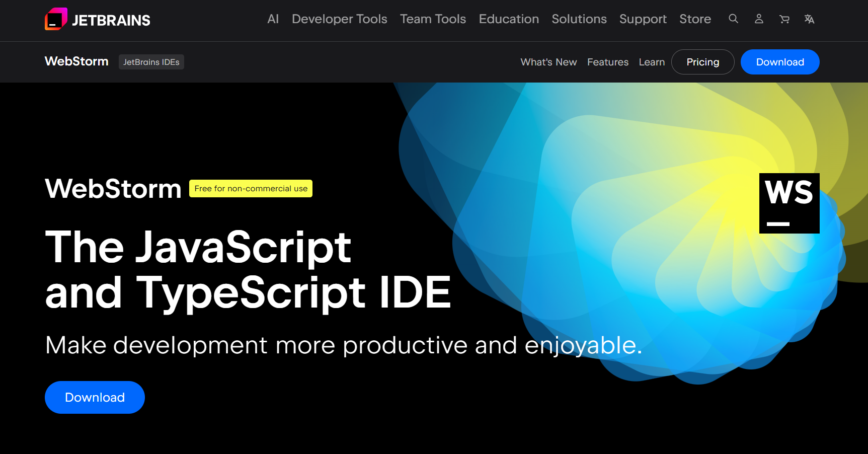Click the AI menu item

(x=272, y=19)
